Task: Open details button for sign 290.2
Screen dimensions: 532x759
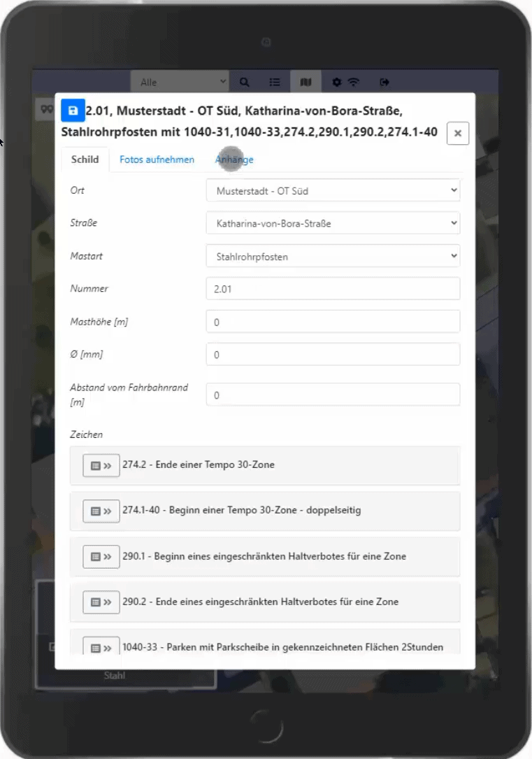Action: (x=101, y=602)
